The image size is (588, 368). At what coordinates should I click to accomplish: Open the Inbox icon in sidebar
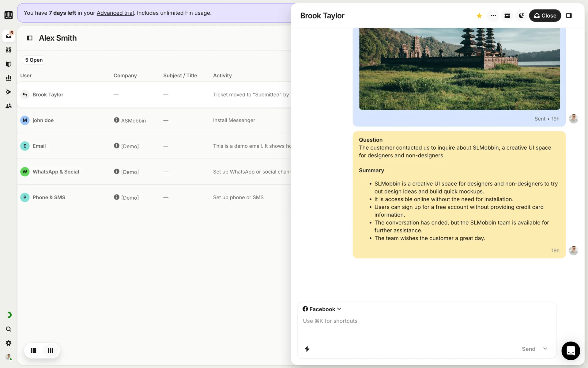pyautogui.click(x=9, y=36)
